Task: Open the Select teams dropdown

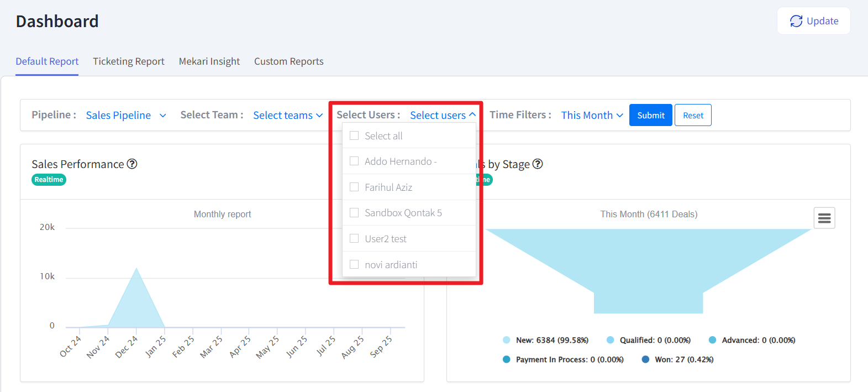Action: click(x=287, y=115)
